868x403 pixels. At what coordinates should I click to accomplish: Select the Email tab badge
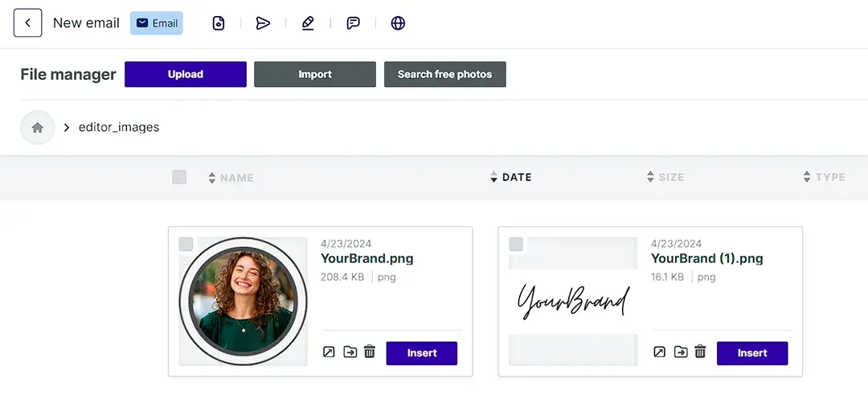click(x=157, y=23)
